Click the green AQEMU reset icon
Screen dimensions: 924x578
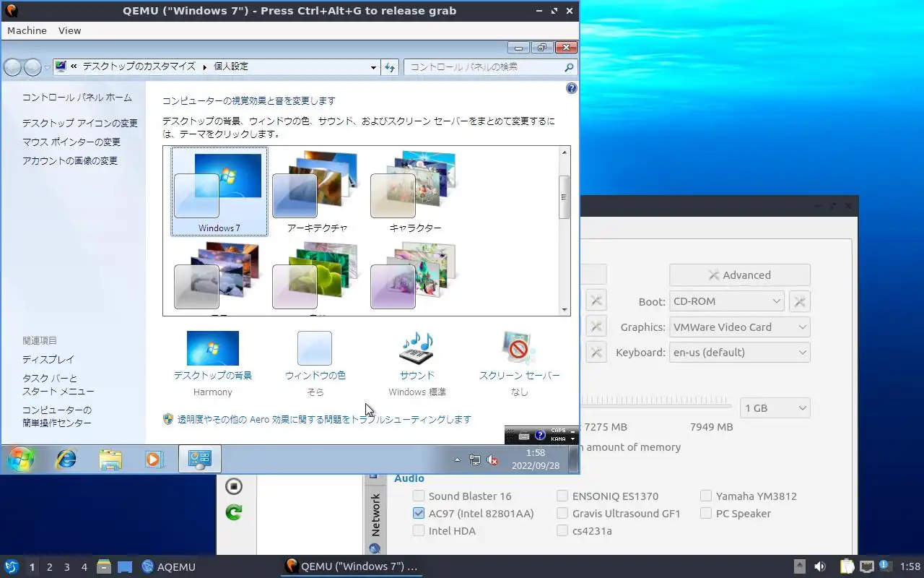click(234, 512)
